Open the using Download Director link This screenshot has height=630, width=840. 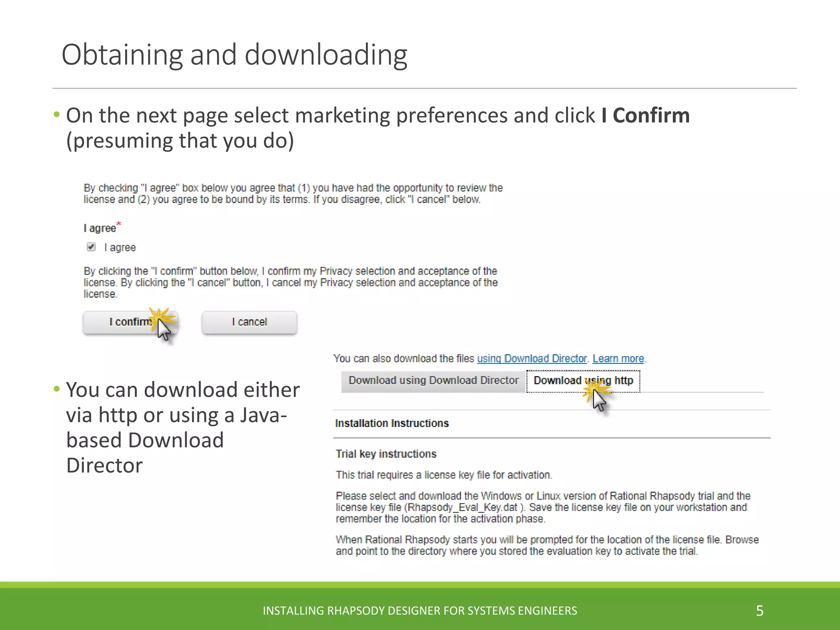coord(532,358)
